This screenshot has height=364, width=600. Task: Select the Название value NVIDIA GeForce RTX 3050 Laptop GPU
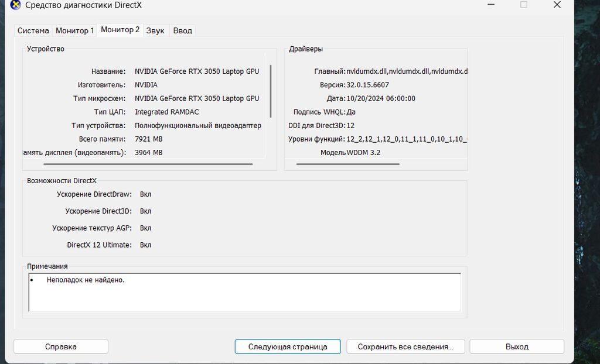pos(197,71)
